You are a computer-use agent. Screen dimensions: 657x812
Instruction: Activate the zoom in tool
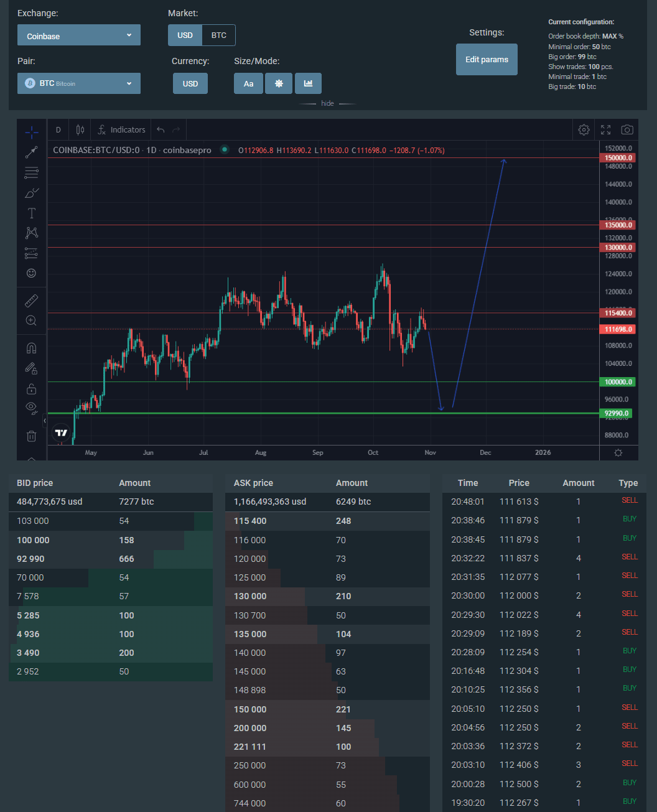pos(31,321)
